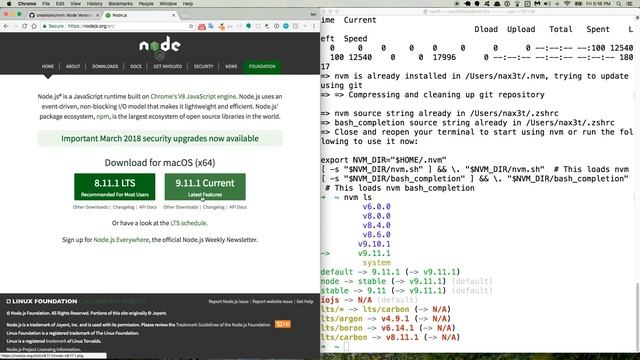Click Get Help in the footer

(305, 302)
